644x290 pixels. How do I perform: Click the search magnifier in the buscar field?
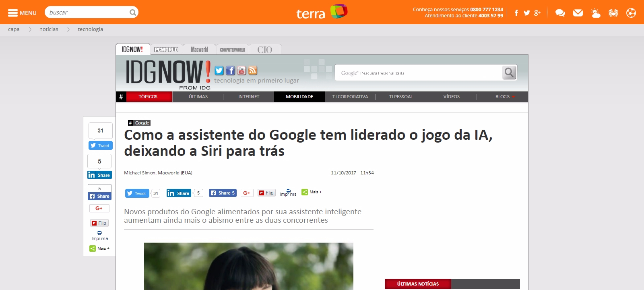pos(132,12)
